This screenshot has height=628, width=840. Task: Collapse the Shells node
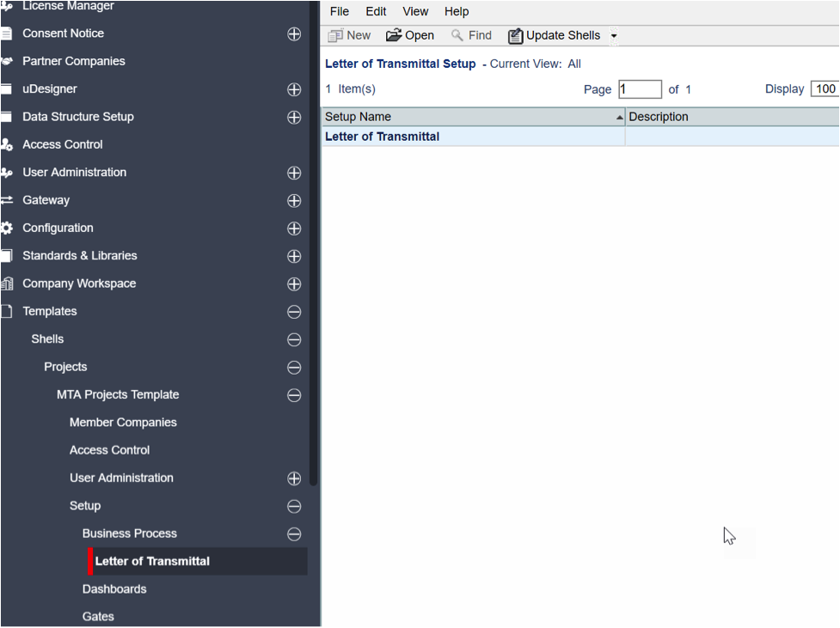tap(294, 340)
